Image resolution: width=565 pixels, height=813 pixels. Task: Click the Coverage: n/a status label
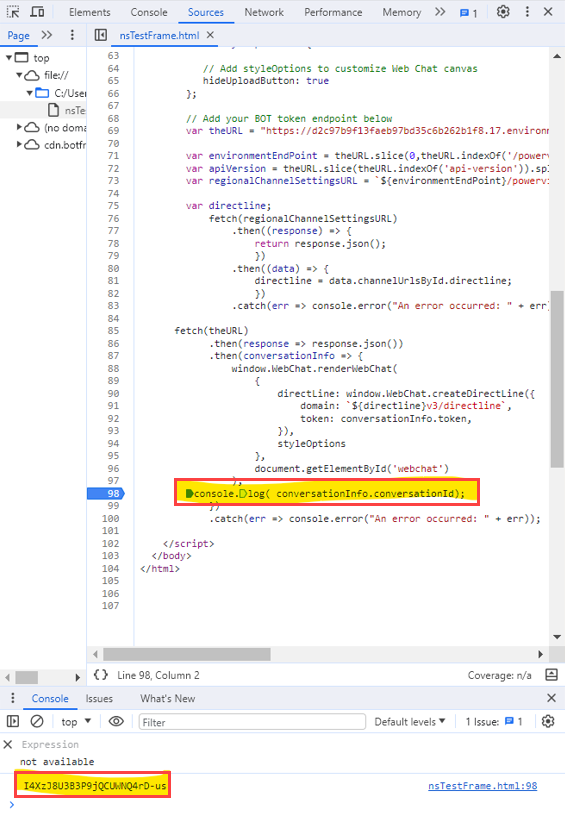(499, 675)
